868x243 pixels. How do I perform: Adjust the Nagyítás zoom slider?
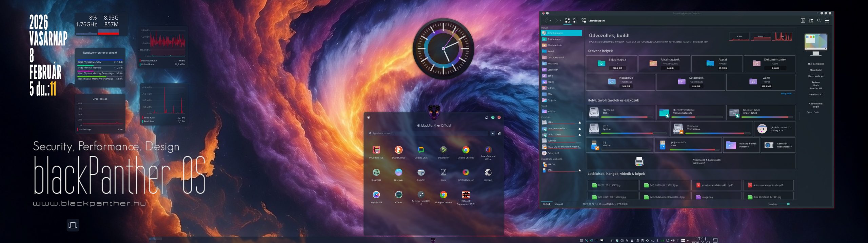coord(788,204)
